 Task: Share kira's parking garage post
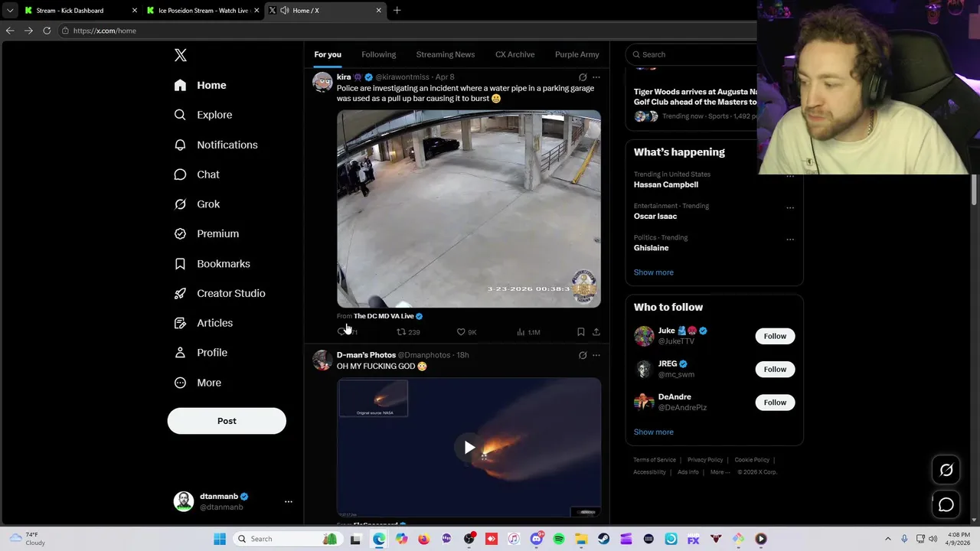[x=596, y=332]
